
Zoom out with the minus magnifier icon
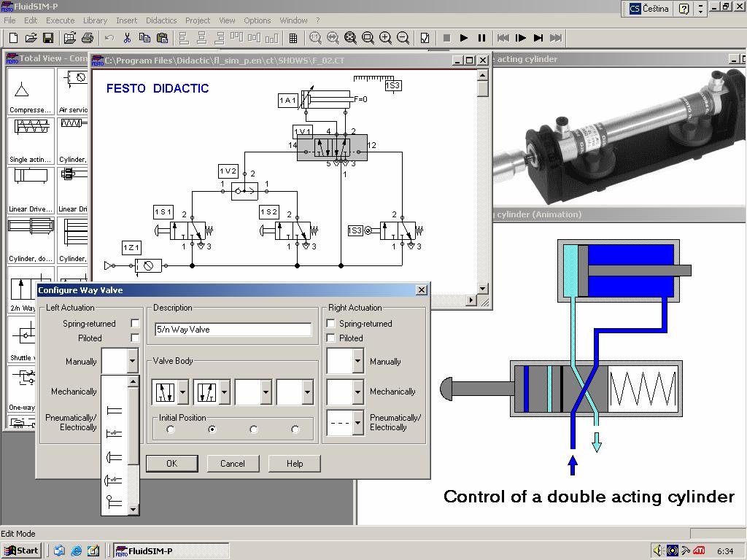pos(403,38)
